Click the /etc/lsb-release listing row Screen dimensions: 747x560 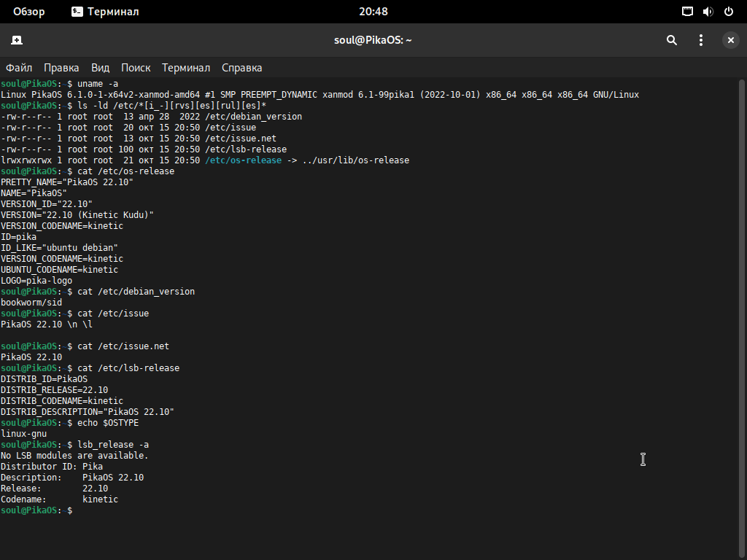(x=144, y=149)
